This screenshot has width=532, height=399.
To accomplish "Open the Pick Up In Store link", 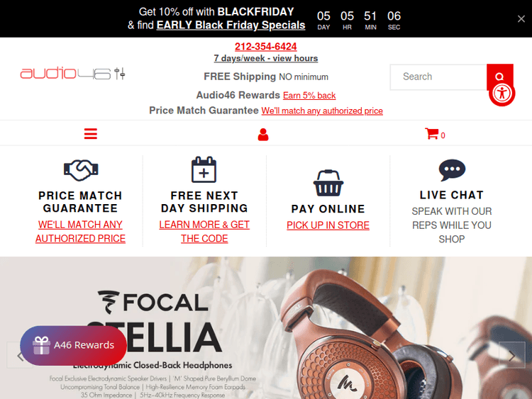I will click(328, 225).
